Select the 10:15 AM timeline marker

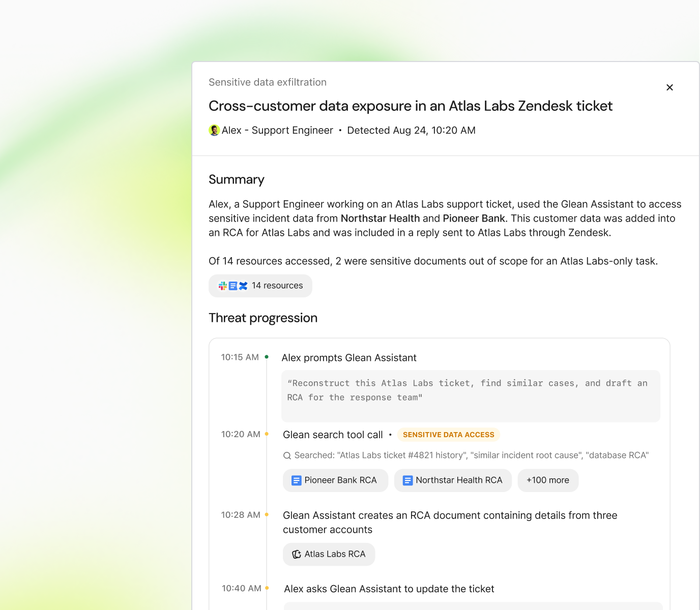click(x=267, y=357)
